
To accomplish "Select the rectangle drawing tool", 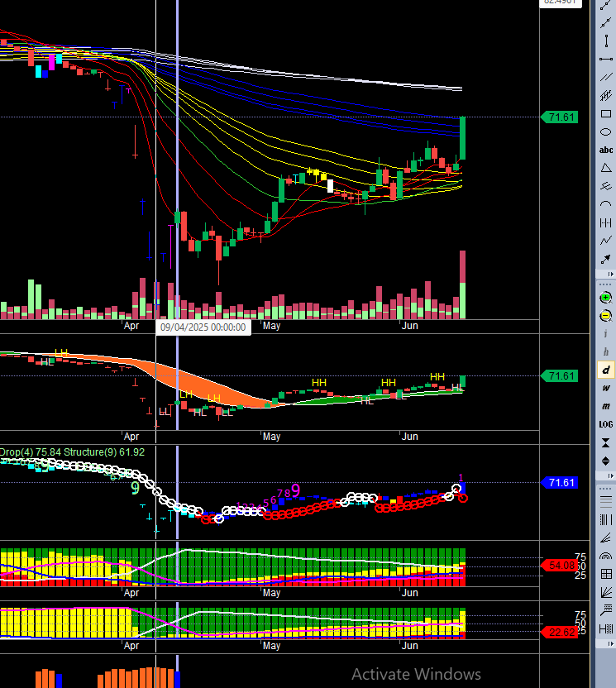I will click(606, 114).
